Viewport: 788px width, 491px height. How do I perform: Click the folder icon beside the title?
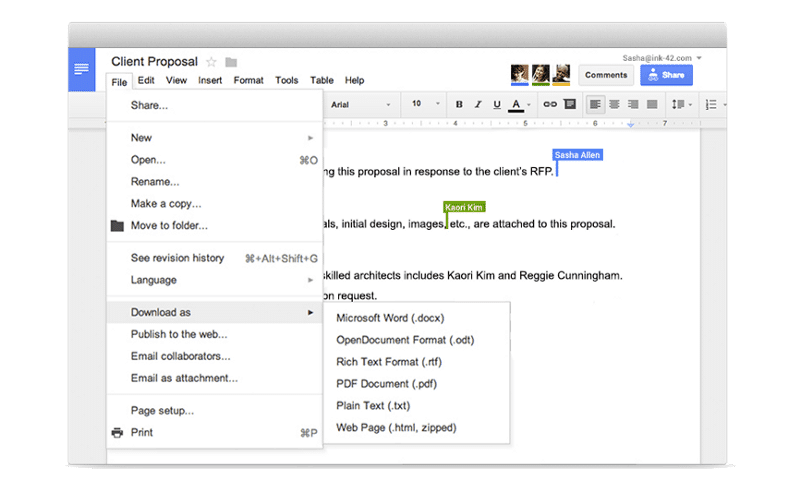(231, 62)
